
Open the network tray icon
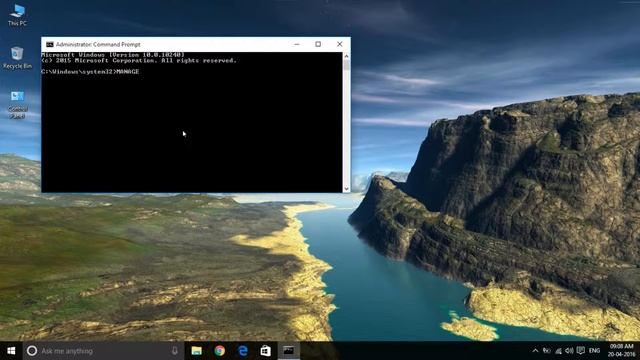558,351
